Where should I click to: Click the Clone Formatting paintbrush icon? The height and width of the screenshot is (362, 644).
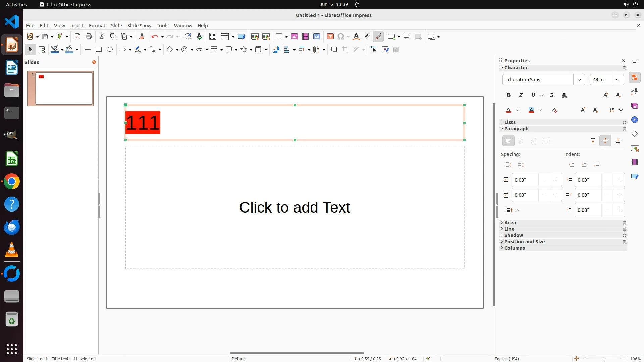click(x=142, y=37)
